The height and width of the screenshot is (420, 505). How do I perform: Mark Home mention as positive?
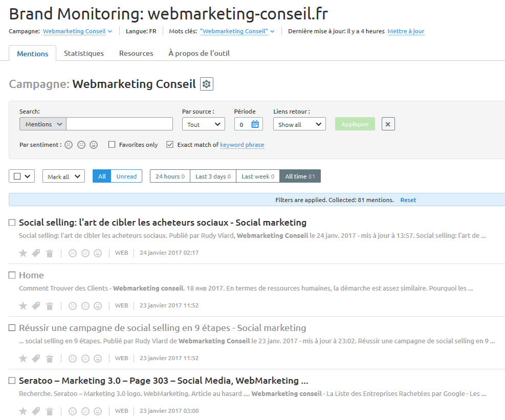click(x=98, y=305)
